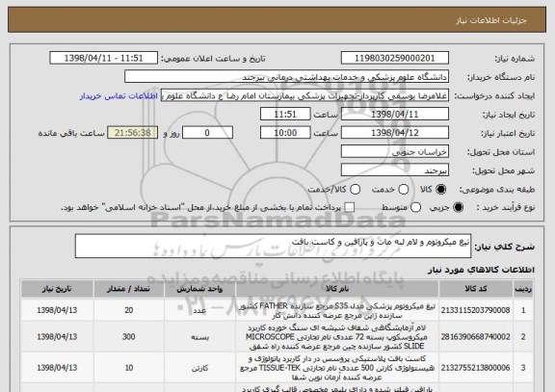Click the کد کالا column header
This screenshot has height=392, width=555.
476,289
